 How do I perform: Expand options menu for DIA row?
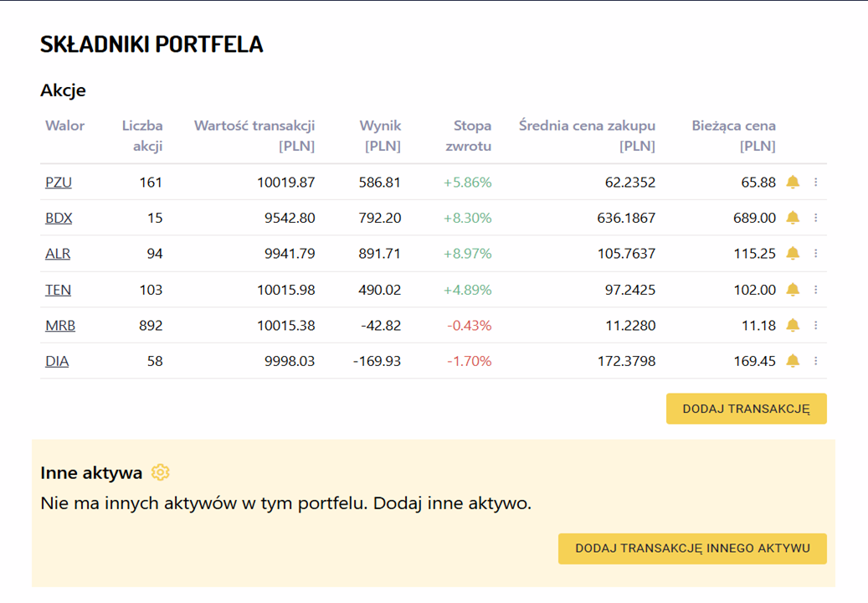pyautogui.click(x=816, y=361)
